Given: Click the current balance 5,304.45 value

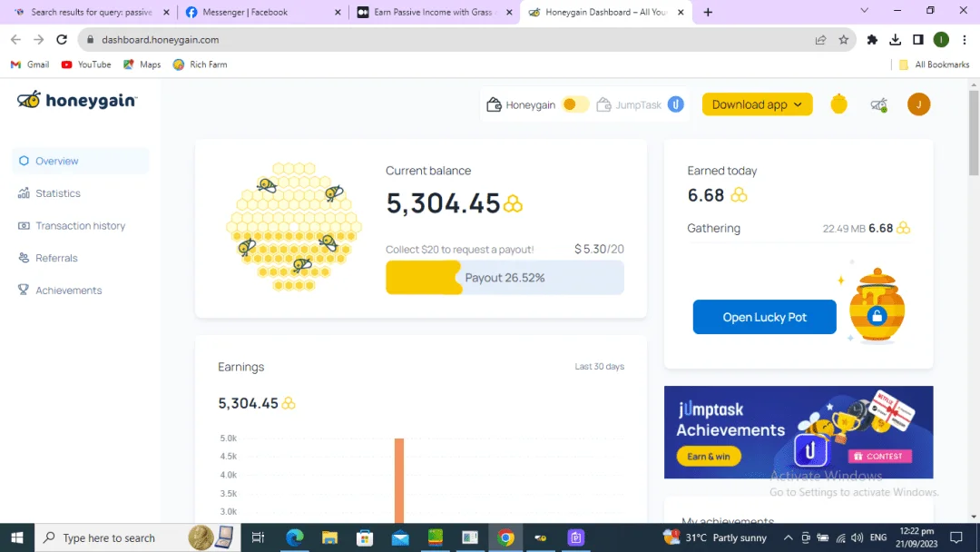Looking at the screenshot, I should [443, 203].
